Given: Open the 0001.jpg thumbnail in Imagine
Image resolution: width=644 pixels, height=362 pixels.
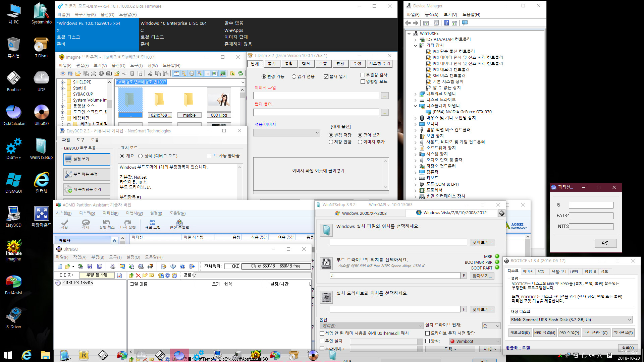Looking at the screenshot, I should (x=219, y=103).
